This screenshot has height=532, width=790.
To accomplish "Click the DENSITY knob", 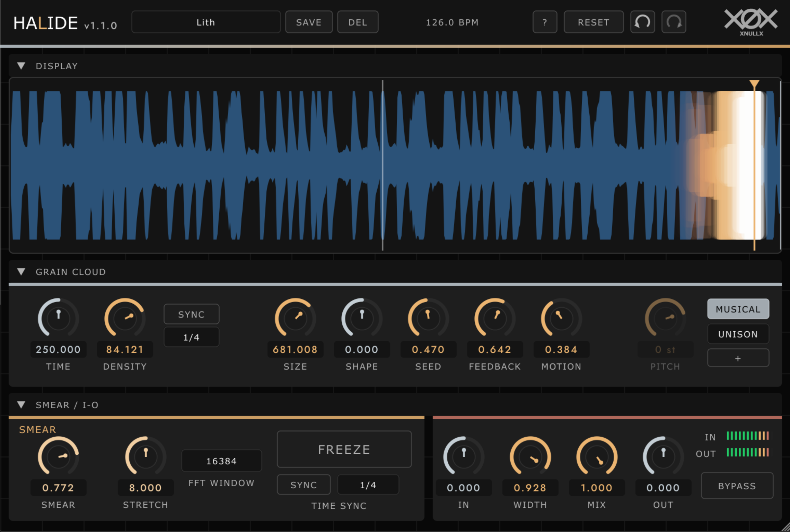I will pyautogui.click(x=125, y=317).
